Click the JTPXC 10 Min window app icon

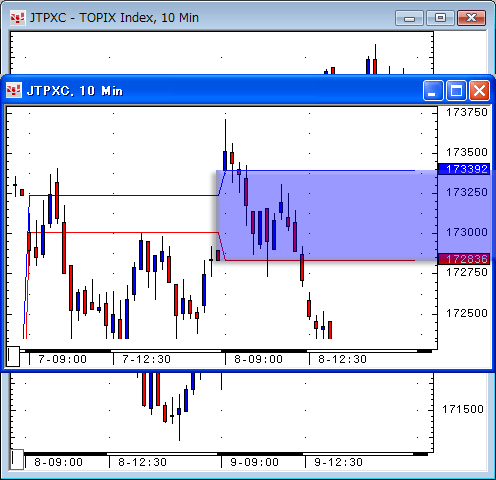click(x=14, y=90)
